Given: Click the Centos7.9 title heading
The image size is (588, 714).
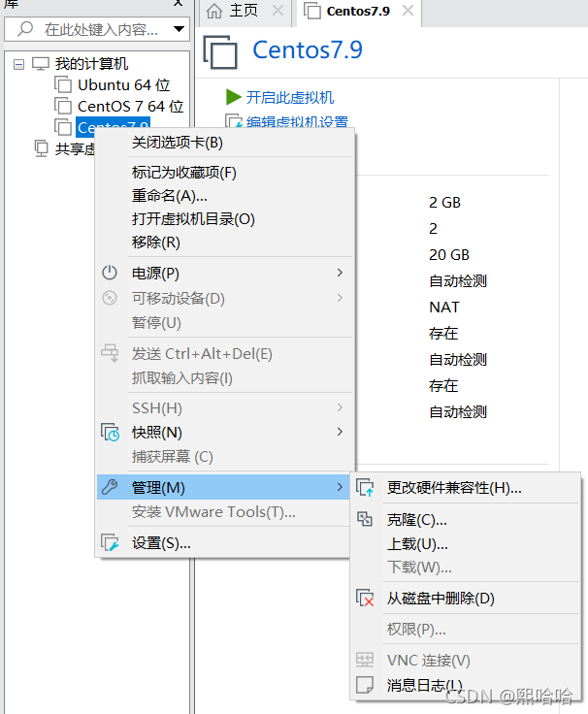Looking at the screenshot, I should point(308,50).
